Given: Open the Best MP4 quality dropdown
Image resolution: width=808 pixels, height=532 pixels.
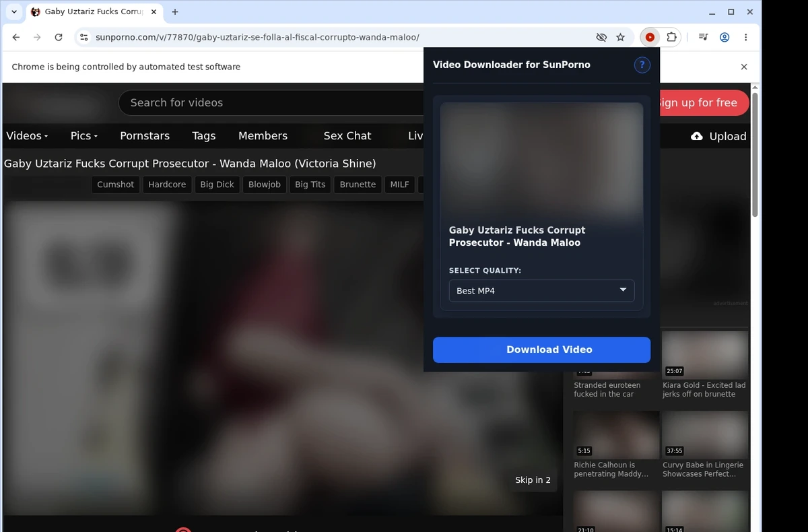Looking at the screenshot, I should (x=541, y=291).
